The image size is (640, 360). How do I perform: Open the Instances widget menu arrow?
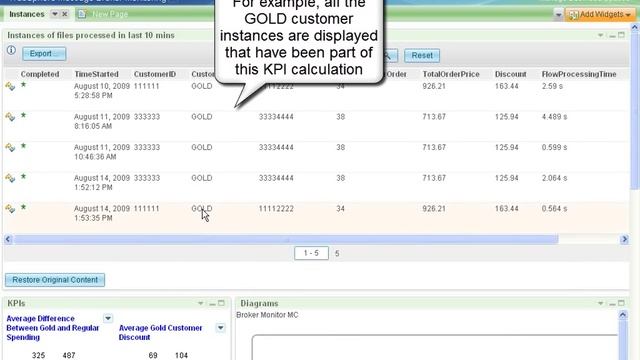(x=600, y=36)
